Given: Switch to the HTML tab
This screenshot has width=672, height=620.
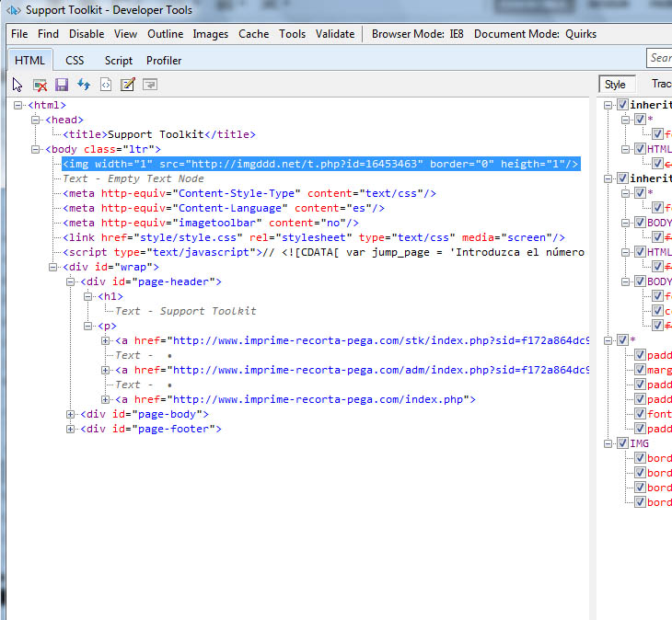Looking at the screenshot, I should tap(30, 61).
